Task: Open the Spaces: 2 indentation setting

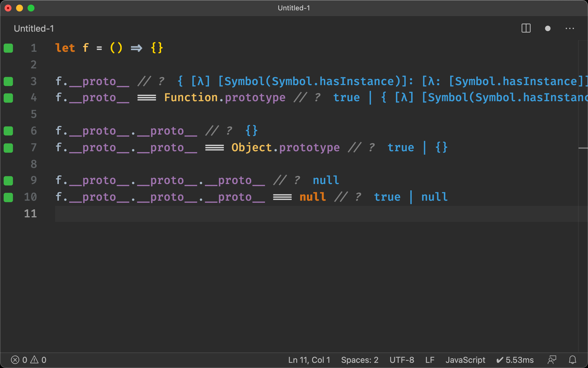Action: (359, 360)
